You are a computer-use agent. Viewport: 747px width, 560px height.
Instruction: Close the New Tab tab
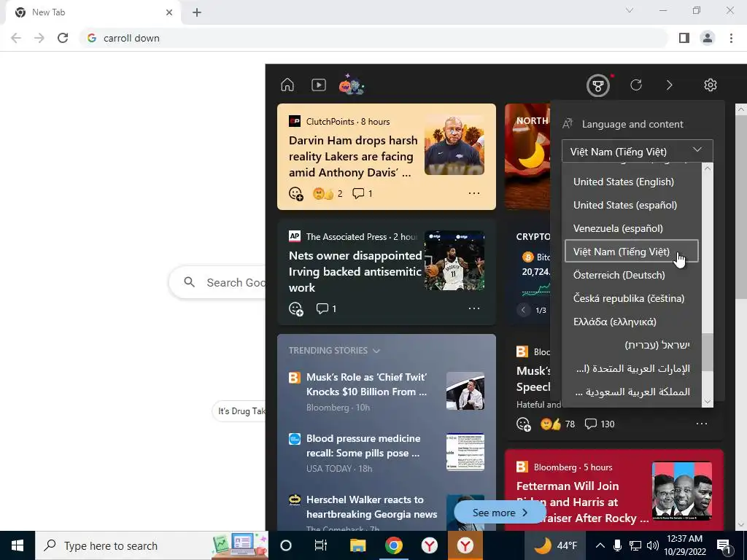(169, 12)
